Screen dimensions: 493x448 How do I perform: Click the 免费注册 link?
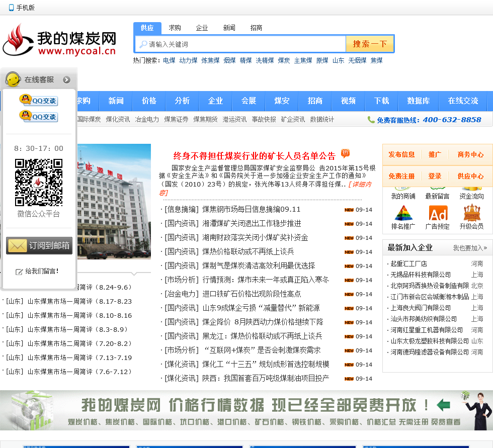[401, 176]
